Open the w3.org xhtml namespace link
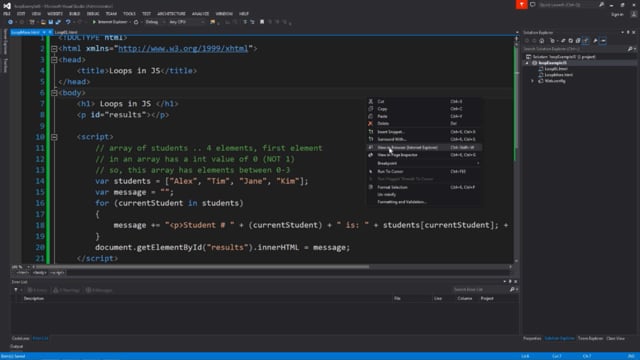This screenshot has width=640, height=360. [183, 49]
